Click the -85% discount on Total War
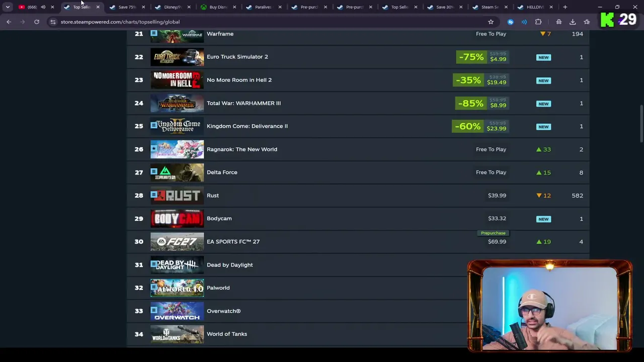The width and height of the screenshot is (644, 362). tap(471, 103)
